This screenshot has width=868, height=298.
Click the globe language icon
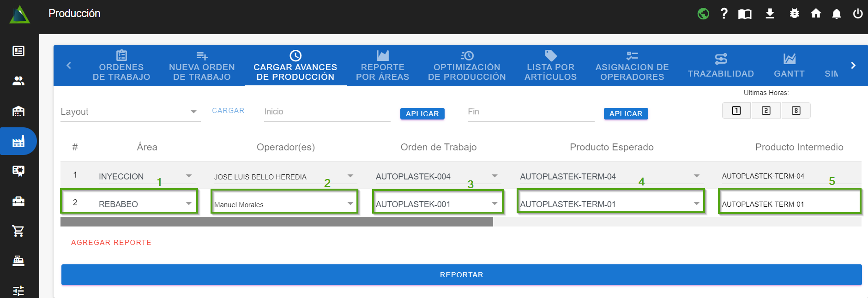(x=703, y=14)
